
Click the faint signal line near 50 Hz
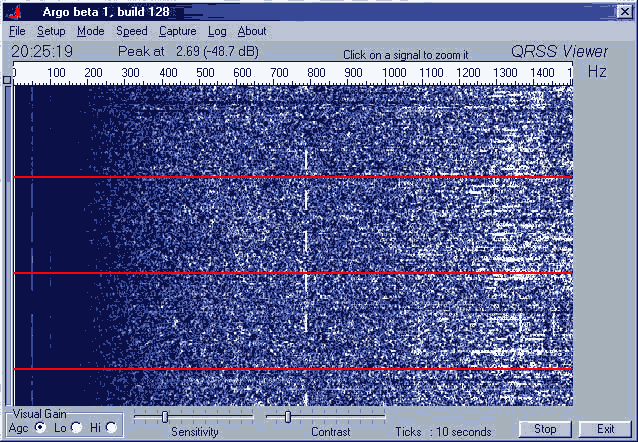coord(32,244)
